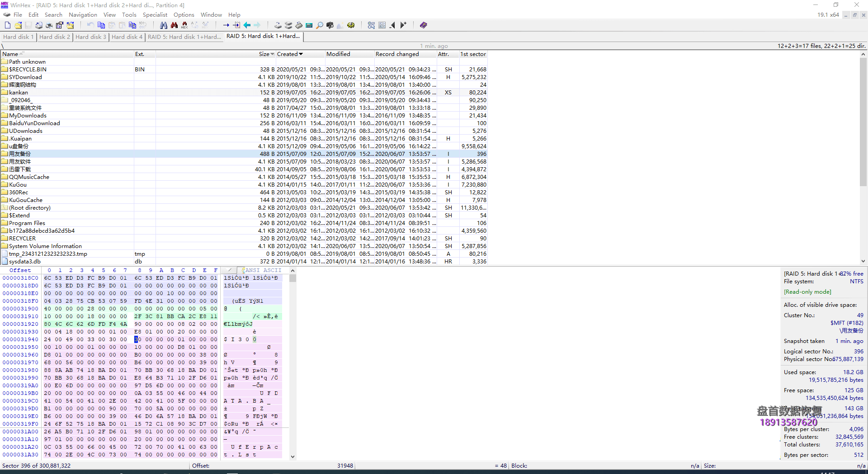The image size is (868, 474).
Task: Open the Navigation menu
Action: [x=83, y=15]
